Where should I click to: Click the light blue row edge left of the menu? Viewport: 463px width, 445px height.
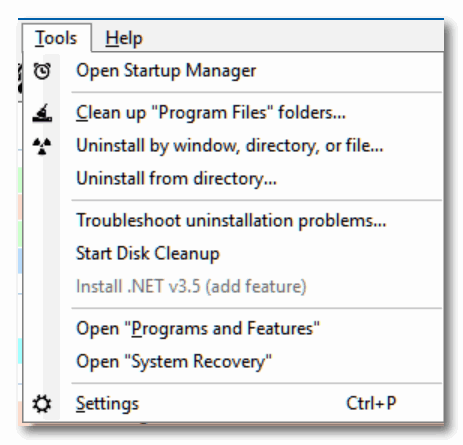click(20, 261)
